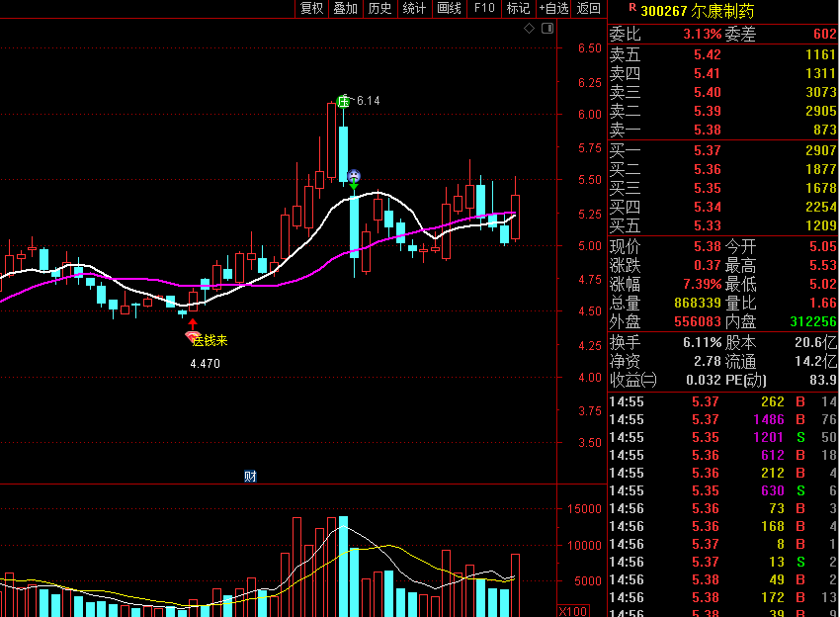Open the 历史 history view
Viewport: 840px width, 617px height.
[x=380, y=8]
